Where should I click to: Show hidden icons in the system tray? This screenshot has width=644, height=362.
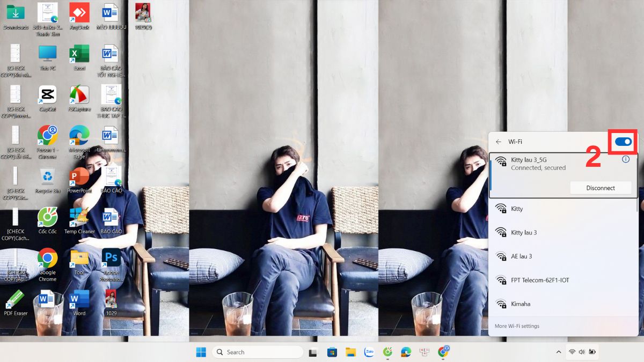click(559, 352)
